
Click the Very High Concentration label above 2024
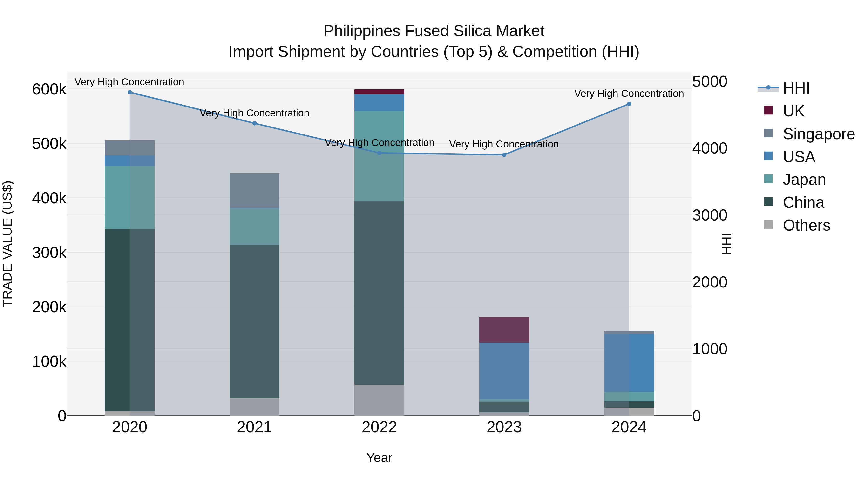coord(629,93)
